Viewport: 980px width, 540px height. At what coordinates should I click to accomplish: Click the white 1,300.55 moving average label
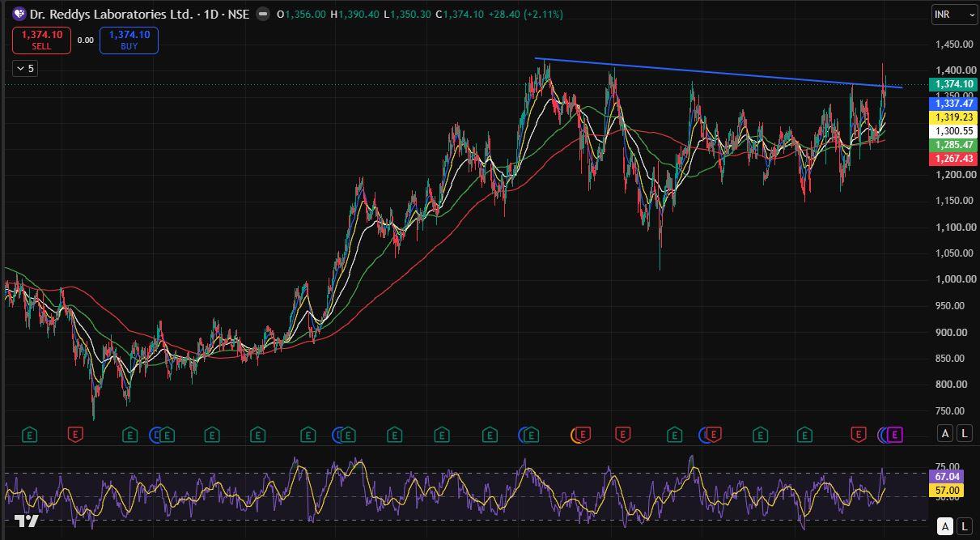point(953,131)
